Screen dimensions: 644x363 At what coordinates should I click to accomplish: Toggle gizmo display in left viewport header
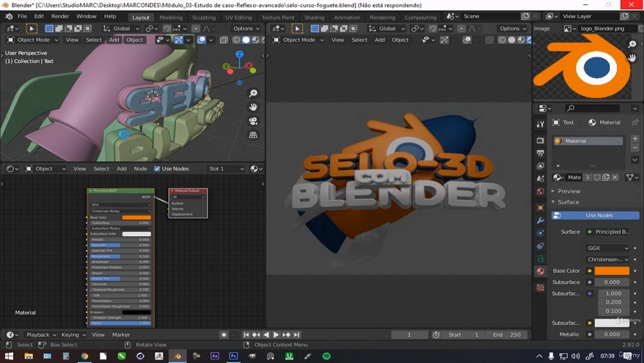coord(178,40)
